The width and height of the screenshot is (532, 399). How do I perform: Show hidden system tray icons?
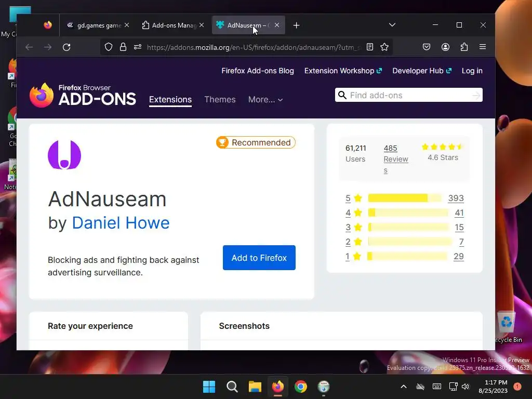click(x=403, y=387)
